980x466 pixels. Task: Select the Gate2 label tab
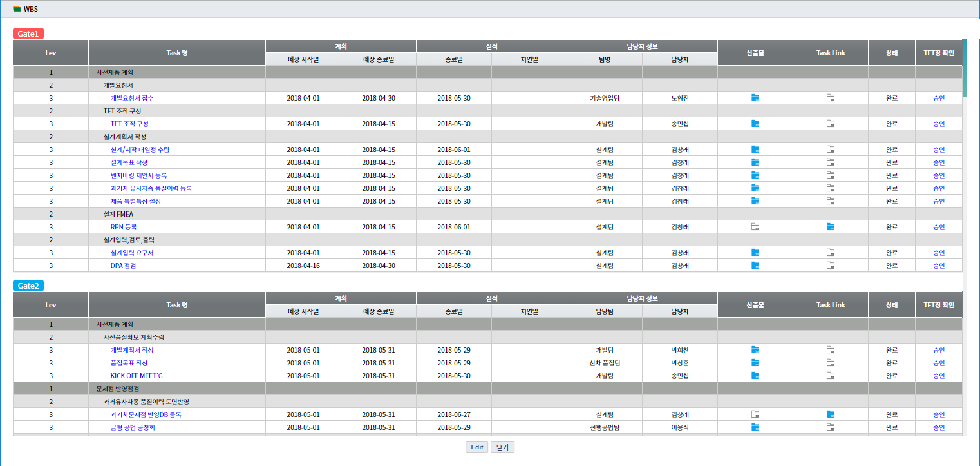(28, 286)
